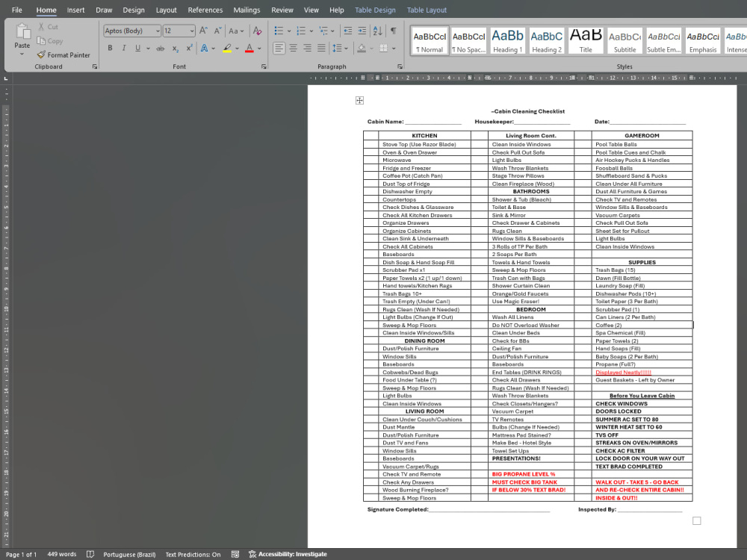This screenshot has height=560, width=747.
Task: Expand the Paste options arrow
Action: (x=22, y=55)
